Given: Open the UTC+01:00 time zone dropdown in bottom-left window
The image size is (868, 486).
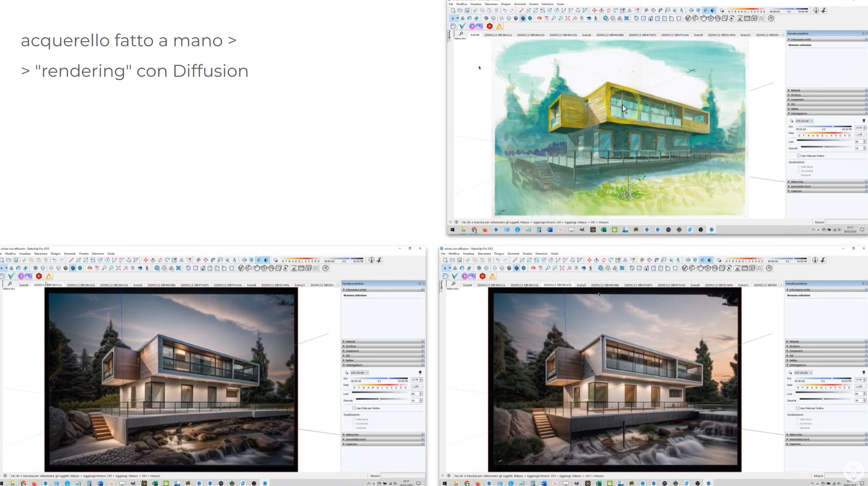Looking at the screenshot, I should click(360, 373).
